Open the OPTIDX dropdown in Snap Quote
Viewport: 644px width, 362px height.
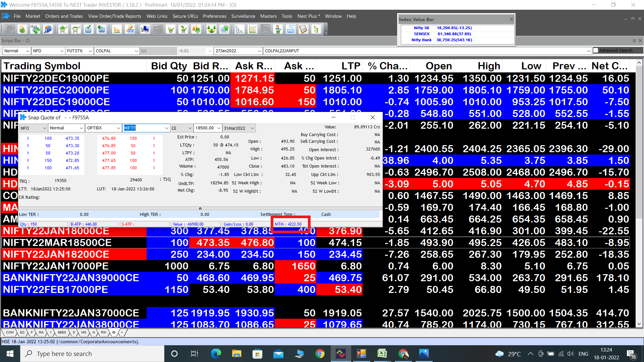(118, 128)
